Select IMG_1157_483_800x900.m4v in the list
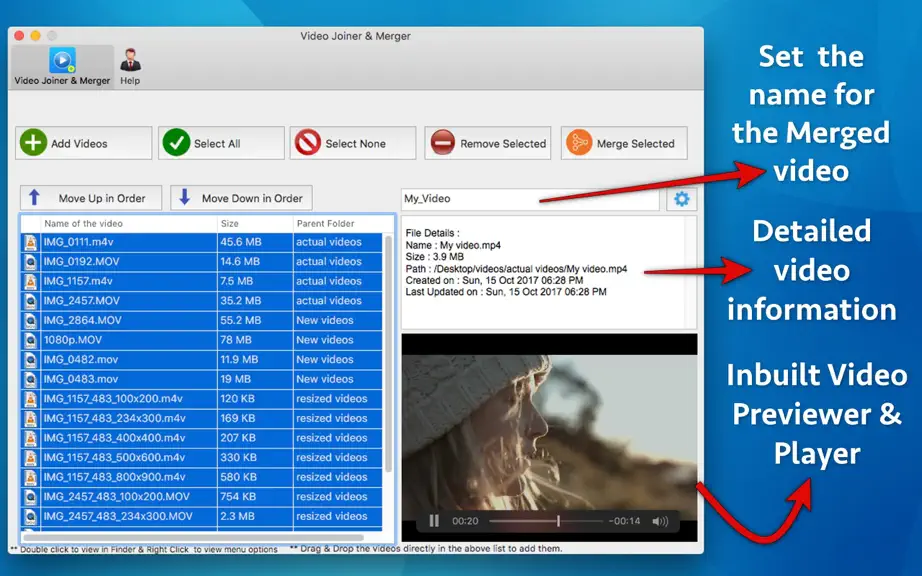 (x=202, y=477)
